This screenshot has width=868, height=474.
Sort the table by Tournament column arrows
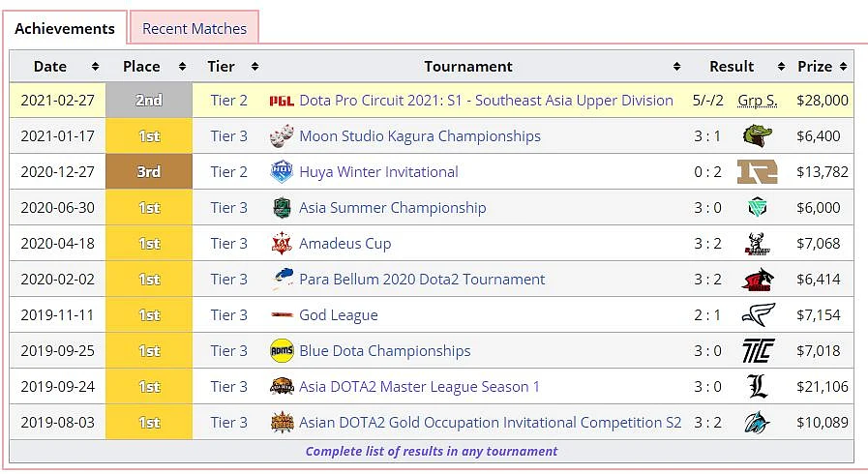[676, 67]
